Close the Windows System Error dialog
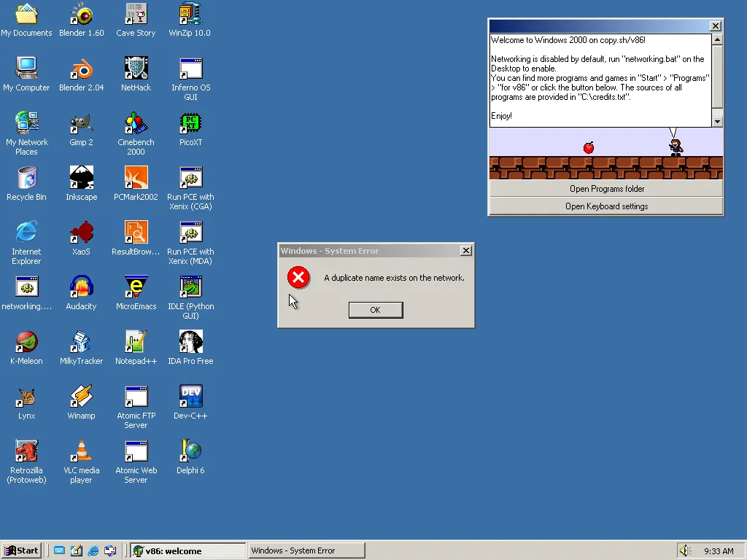Screen dimensions: 747x560 [466, 251]
